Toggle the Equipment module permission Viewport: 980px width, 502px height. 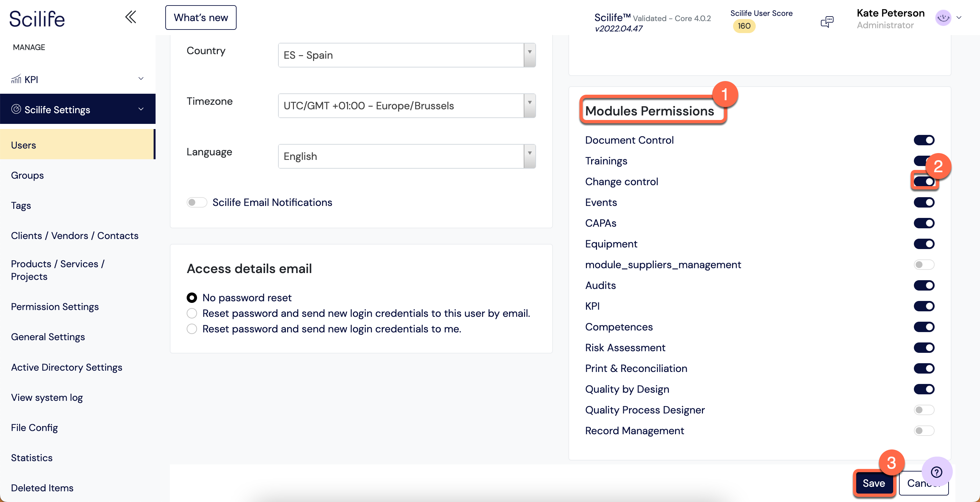pos(924,244)
